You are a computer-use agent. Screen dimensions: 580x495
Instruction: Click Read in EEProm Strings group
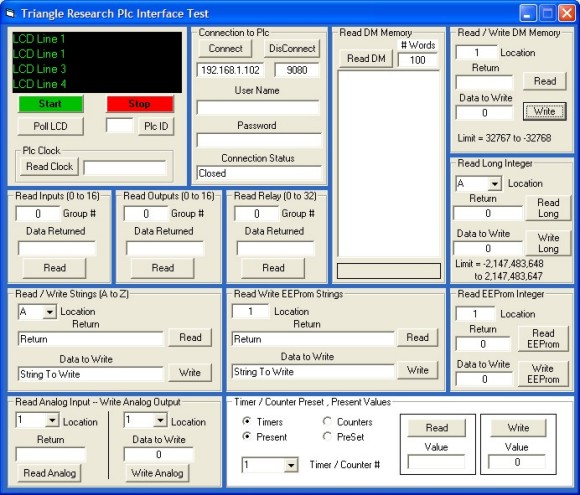coord(417,337)
